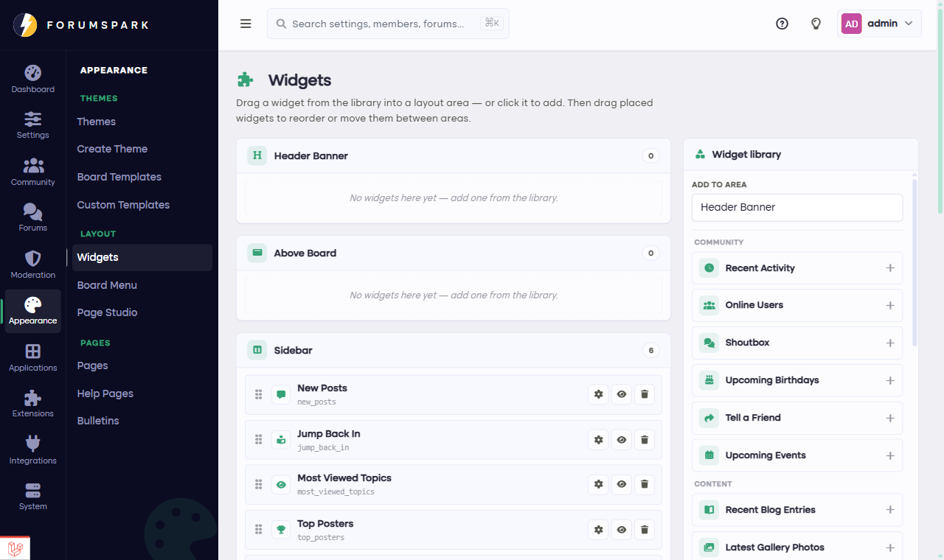The height and width of the screenshot is (560, 944).
Task: Click the widget library scrollbar
Action: click(915, 262)
